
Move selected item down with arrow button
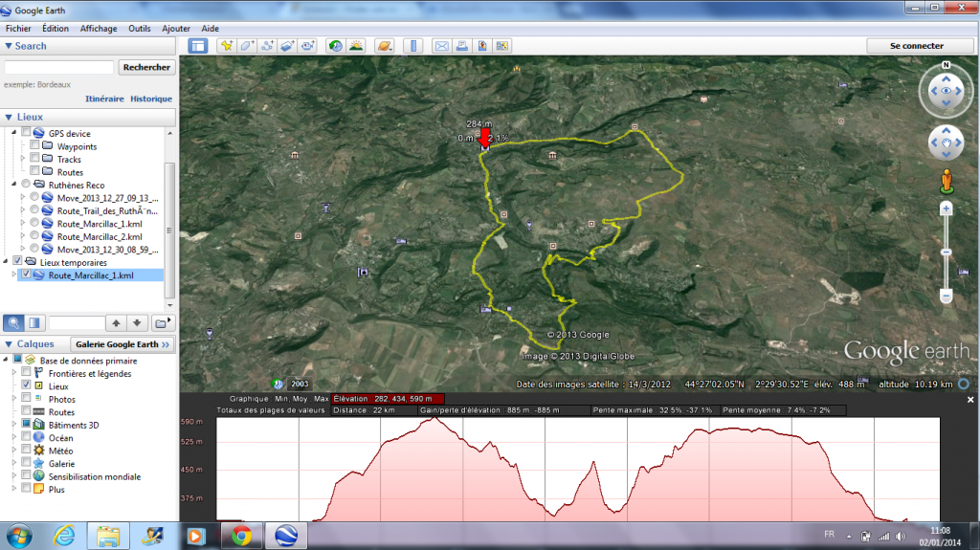pyautogui.click(x=137, y=323)
